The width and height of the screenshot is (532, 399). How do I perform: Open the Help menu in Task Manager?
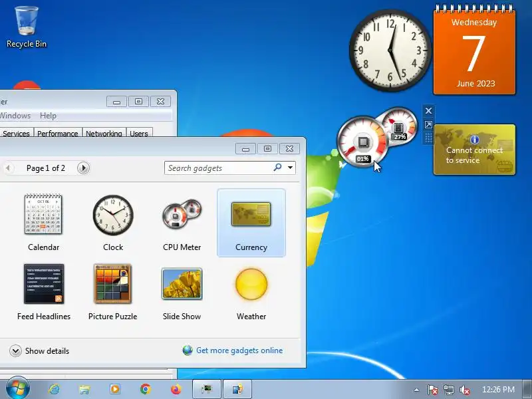coord(48,116)
